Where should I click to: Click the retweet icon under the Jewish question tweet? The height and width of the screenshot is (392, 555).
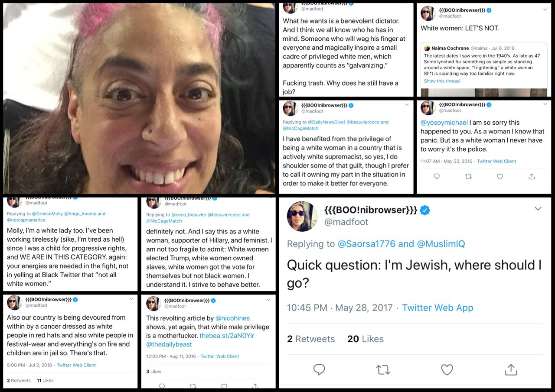click(x=383, y=369)
